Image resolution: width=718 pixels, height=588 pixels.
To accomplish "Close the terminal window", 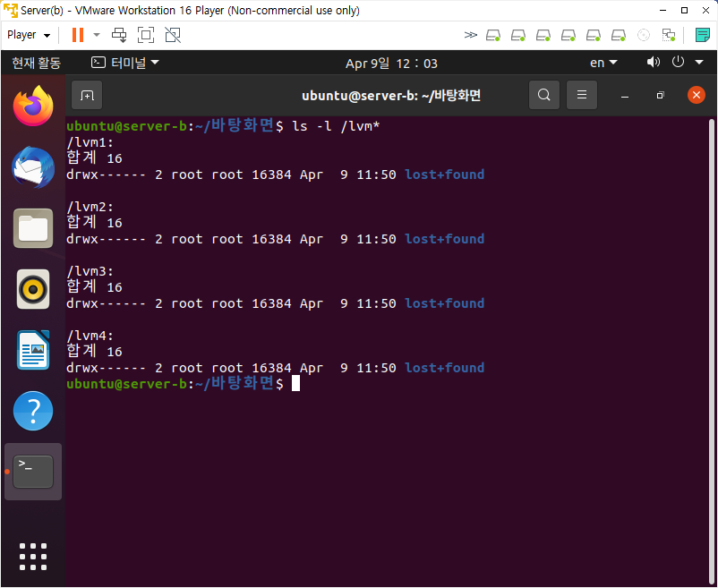I will coord(696,95).
